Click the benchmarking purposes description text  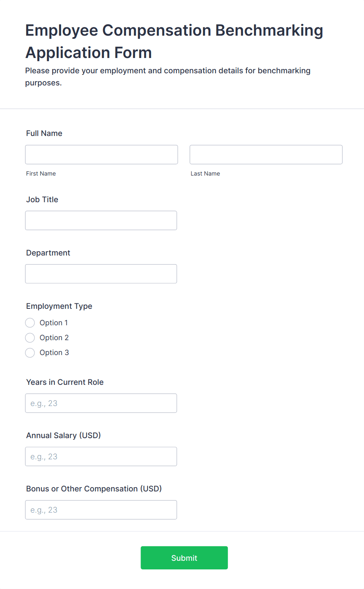point(168,76)
